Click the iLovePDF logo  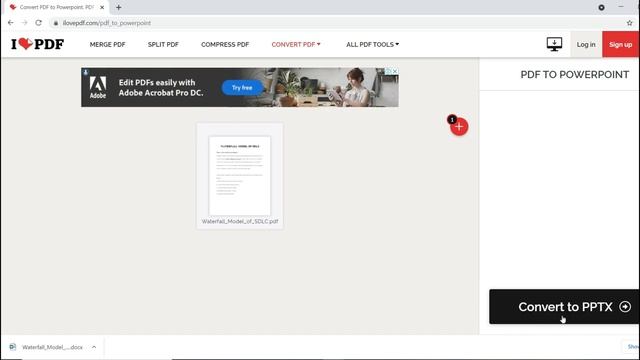(x=37, y=44)
